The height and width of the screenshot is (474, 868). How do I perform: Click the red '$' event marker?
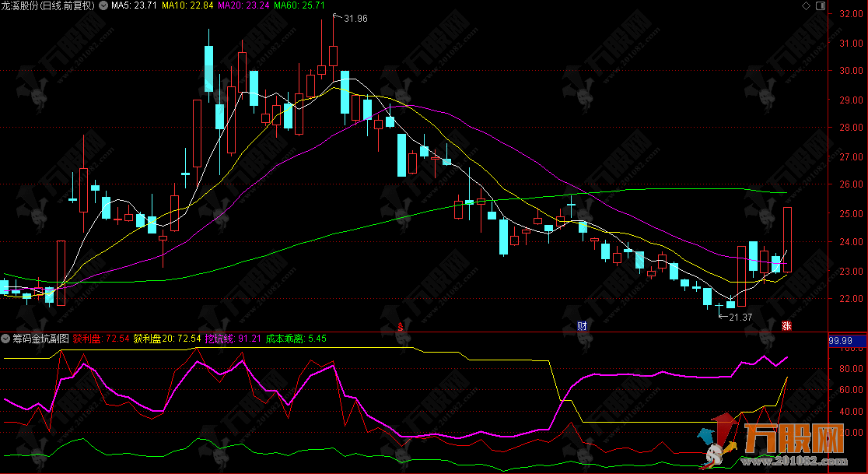point(401,325)
